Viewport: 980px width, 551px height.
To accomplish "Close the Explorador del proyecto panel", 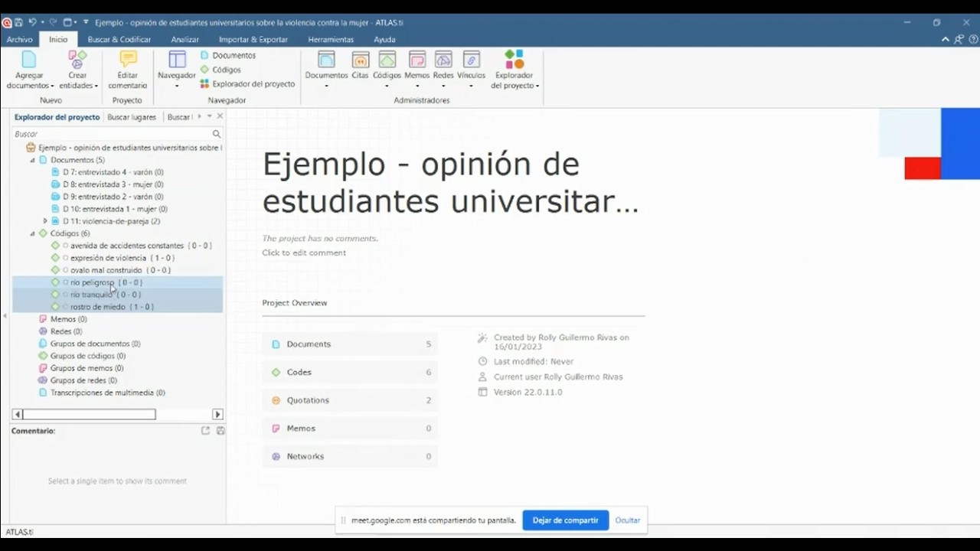I will pyautogui.click(x=220, y=116).
